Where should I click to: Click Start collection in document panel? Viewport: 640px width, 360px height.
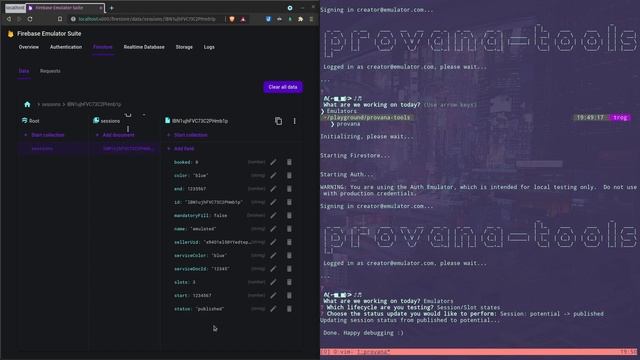click(x=191, y=135)
